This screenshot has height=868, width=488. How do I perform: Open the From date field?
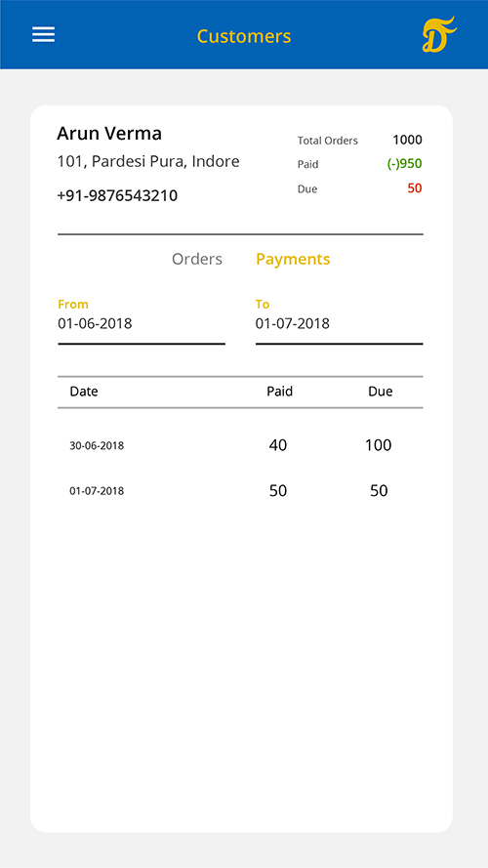point(142,321)
